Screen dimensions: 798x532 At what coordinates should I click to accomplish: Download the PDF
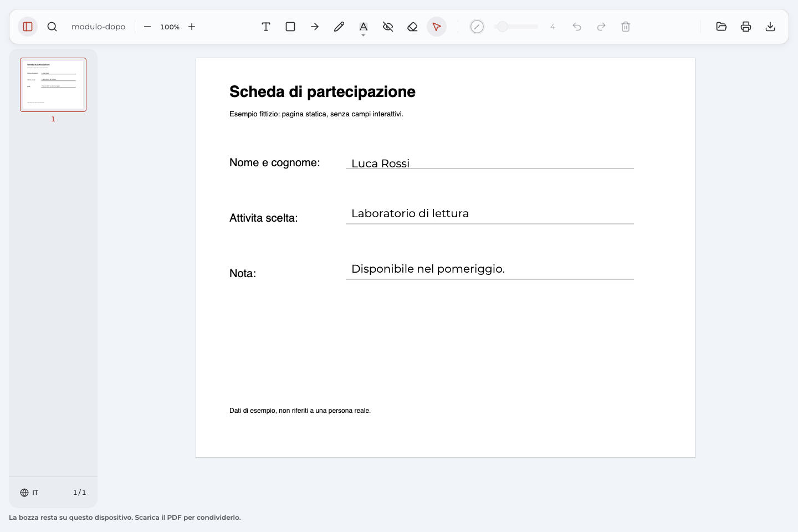pyautogui.click(x=770, y=27)
